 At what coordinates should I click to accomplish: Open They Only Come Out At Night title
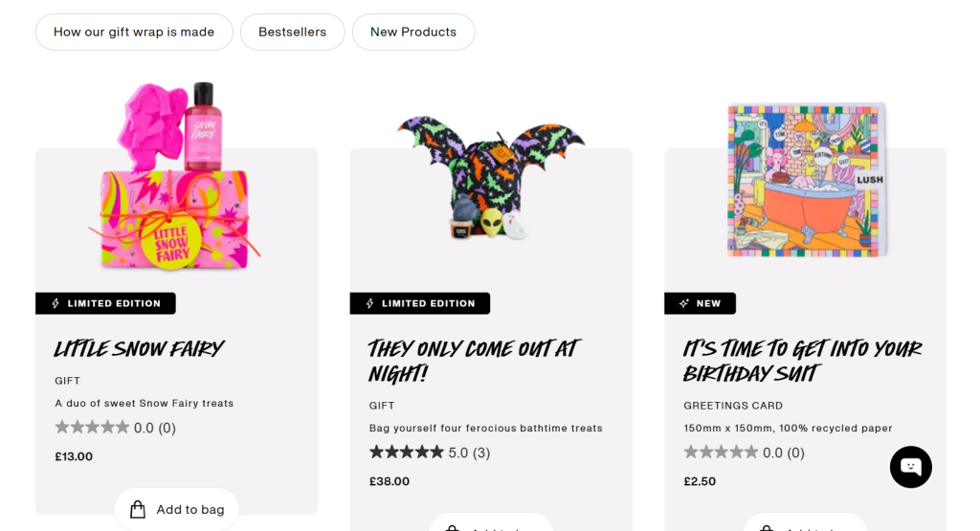click(x=474, y=361)
